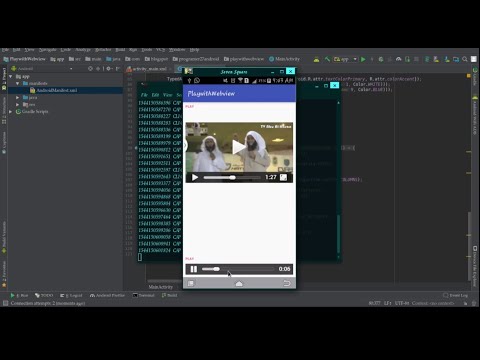The width and height of the screenshot is (480, 360).
Task: Click the Attach debugger to process icon
Action: pos(407,59)
